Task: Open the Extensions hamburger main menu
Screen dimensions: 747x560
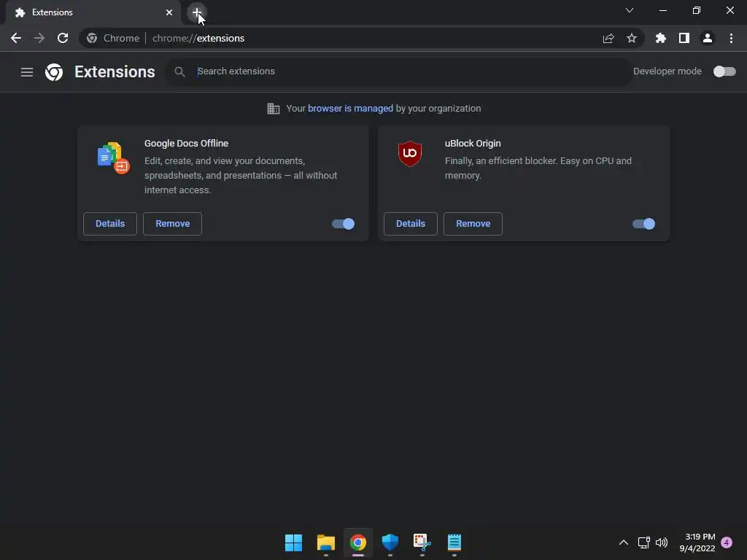Action: 27,72
